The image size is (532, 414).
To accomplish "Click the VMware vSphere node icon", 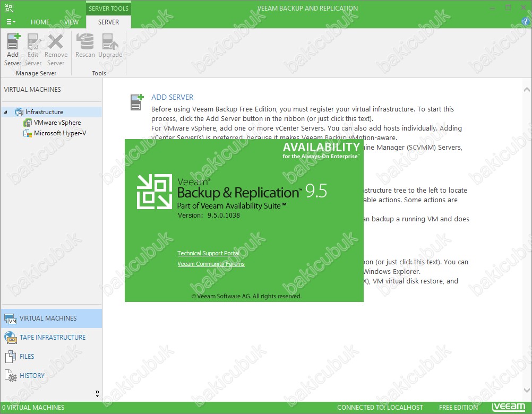I will 28,123.
